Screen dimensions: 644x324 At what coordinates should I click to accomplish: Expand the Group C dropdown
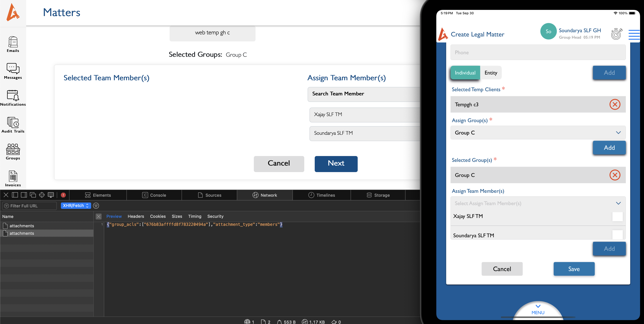[x=538, y=133]
